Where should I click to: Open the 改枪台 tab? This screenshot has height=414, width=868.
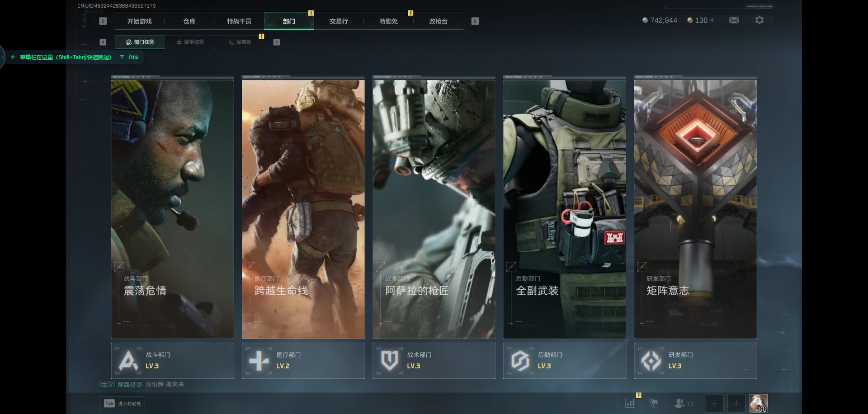pyautogui.click(x=438, y=21)
